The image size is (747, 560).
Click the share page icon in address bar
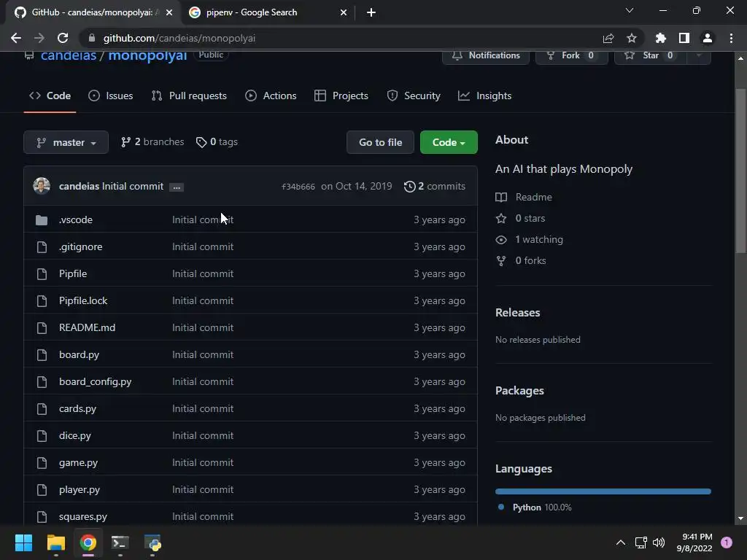pos(608,38)
